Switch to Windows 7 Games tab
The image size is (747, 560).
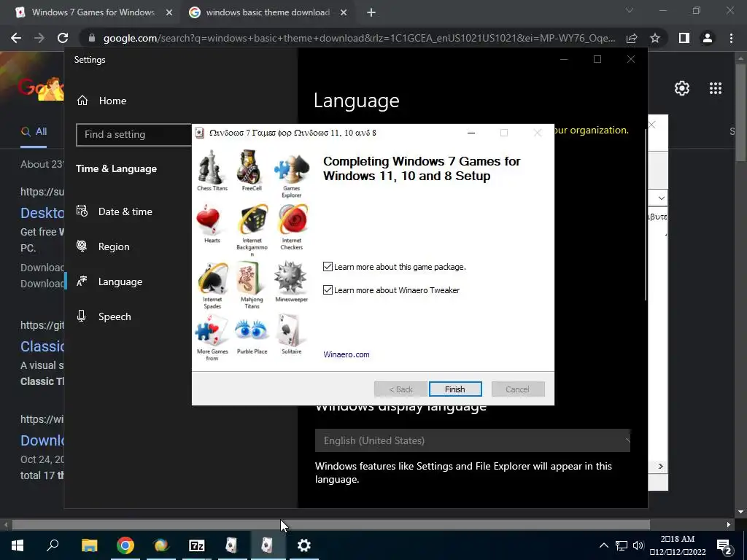93,12
